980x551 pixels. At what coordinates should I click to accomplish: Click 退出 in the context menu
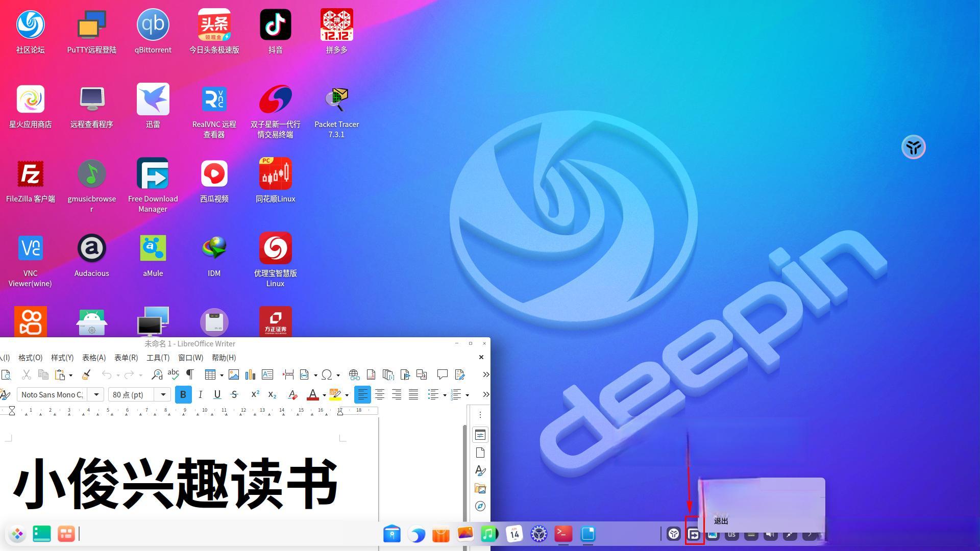click(x=720, y=521)
